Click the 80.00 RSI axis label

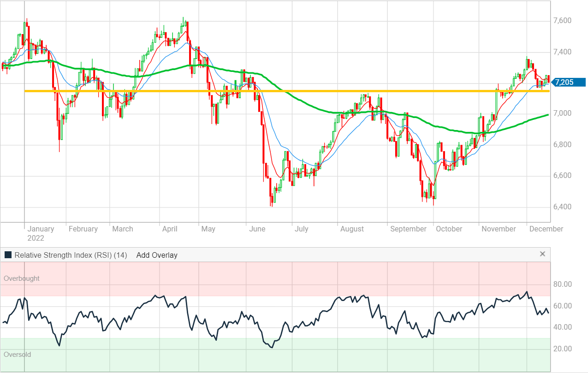[562, 284]
